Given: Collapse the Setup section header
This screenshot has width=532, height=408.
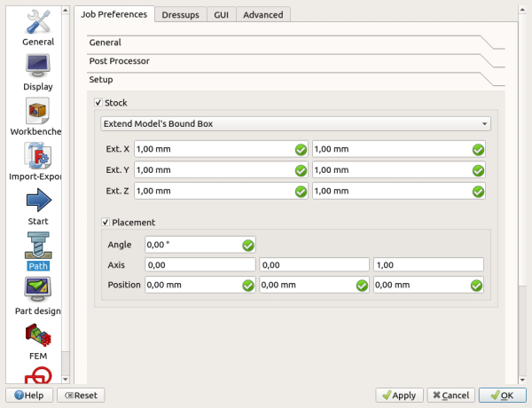Looking at the screenshot, I should (x=296, y=80).
